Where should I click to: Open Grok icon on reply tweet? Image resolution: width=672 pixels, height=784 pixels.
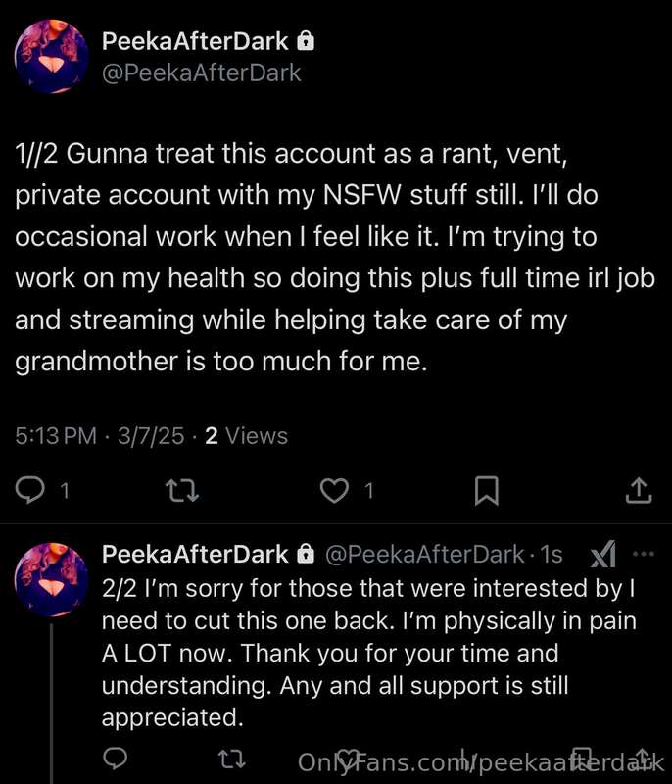[x=603, y=554]
